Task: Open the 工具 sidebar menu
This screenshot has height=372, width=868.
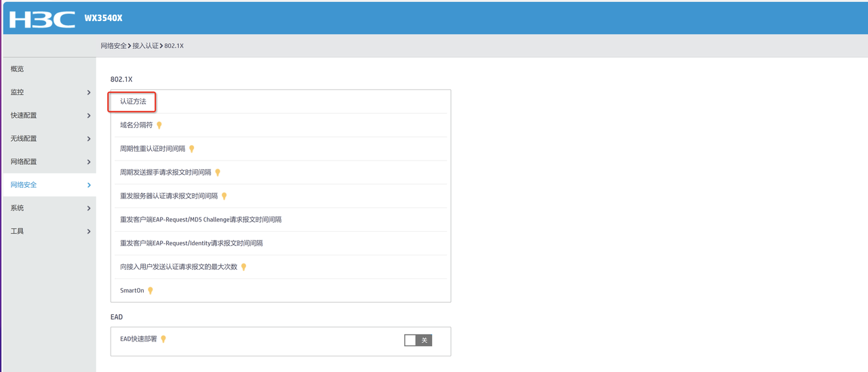Action: click(50, 231)
